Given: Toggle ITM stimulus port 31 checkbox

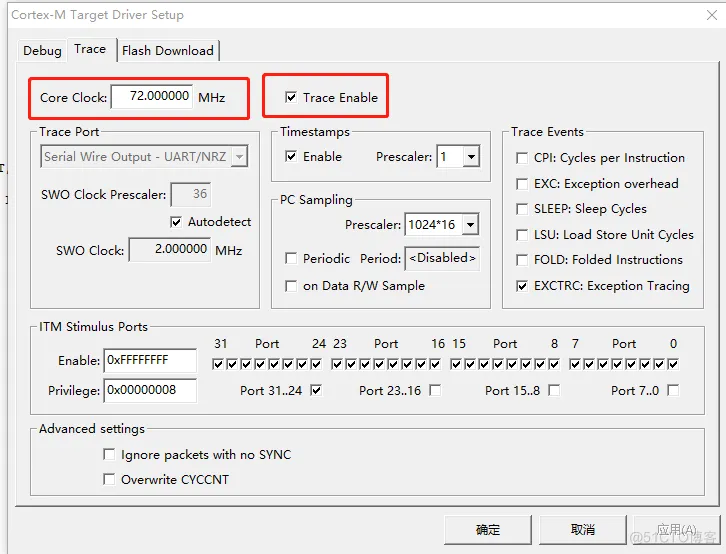Looking at the screenshot, I should click(218, 364).
